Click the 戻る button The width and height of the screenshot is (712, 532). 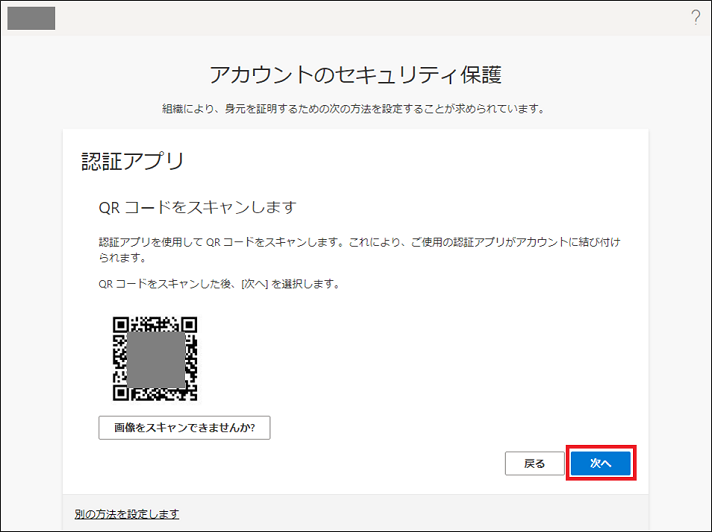click(534, 463)
